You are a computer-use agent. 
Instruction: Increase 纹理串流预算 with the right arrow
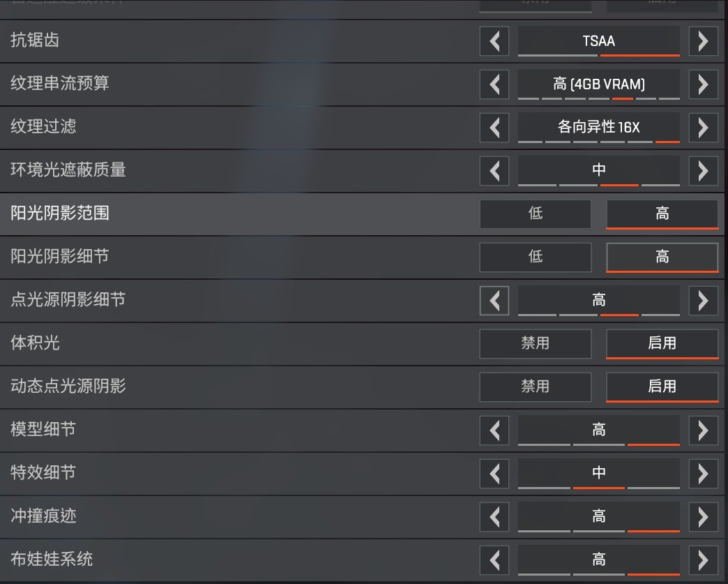703,84
